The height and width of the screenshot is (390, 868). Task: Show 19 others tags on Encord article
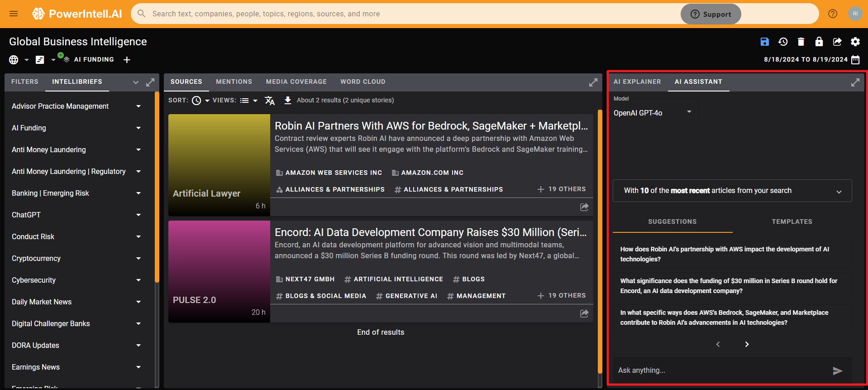561,296
